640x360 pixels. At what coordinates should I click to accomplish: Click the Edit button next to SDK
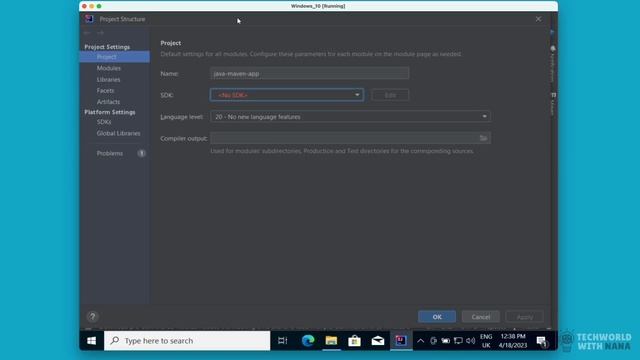click(390, 95)
